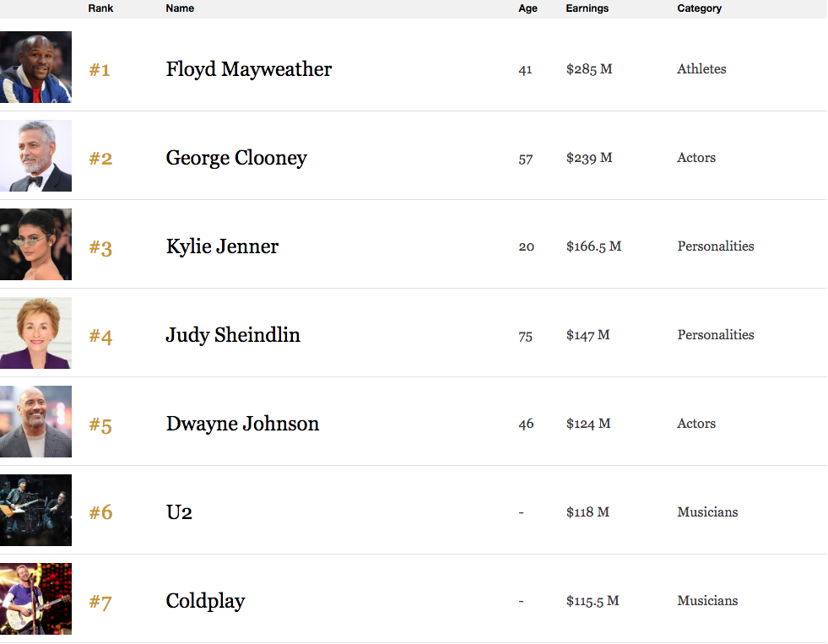This screenshot has width=828, height=644.
Task: Click Dwayne Johnson's photo
Action: point(35,422)
